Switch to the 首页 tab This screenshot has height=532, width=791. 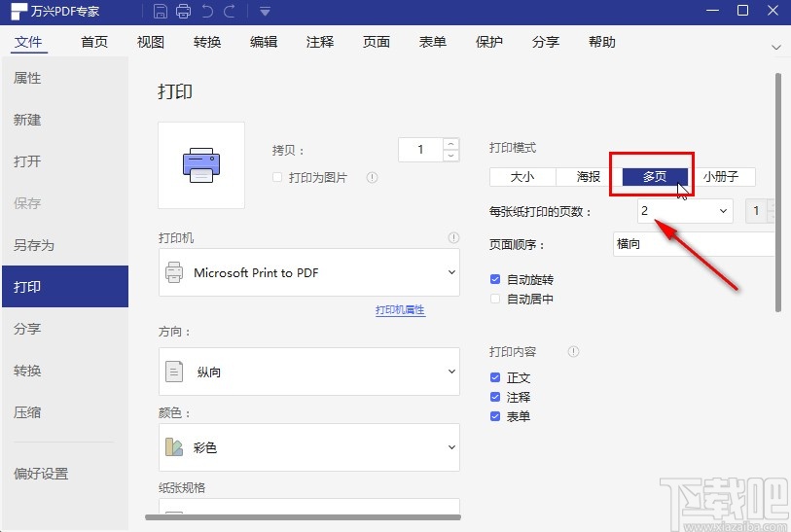pyautogui.click(x=94, y=42)
